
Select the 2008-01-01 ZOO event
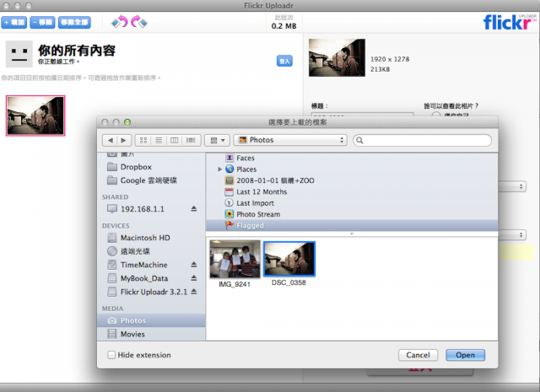(x=352, y=180)
